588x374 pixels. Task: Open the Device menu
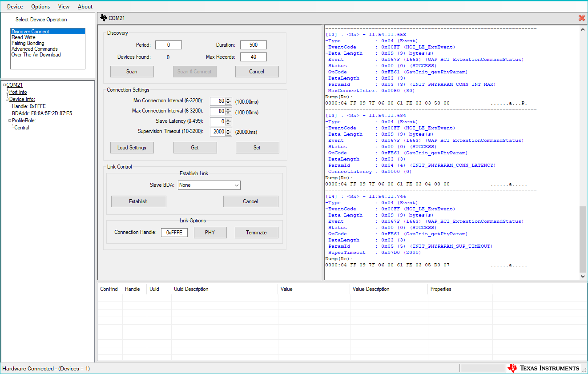tap(15, 6)
